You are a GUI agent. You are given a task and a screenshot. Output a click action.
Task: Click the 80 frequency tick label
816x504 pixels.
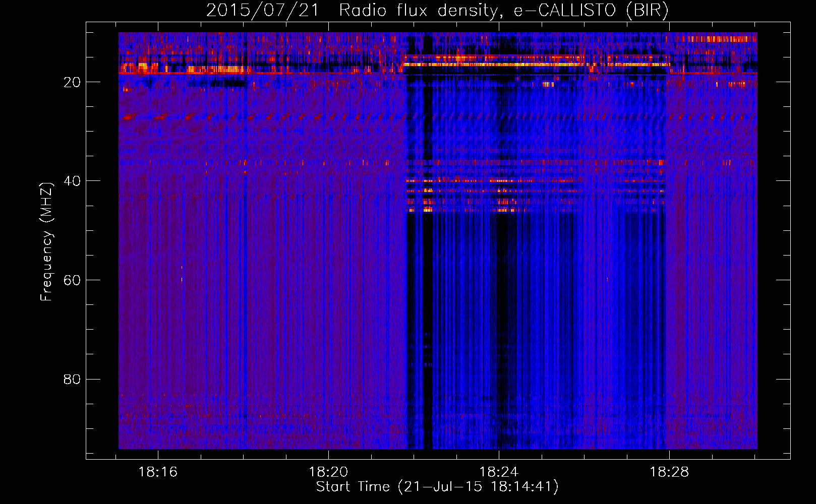[x=72, y=379]
